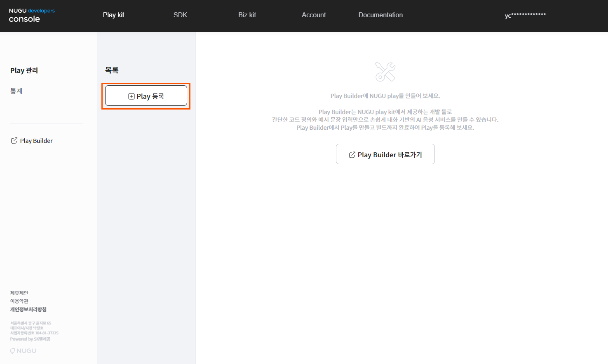Open the Play kit menu
The height and width of the screenshot is (364, 608).
(x=113, y=15)
